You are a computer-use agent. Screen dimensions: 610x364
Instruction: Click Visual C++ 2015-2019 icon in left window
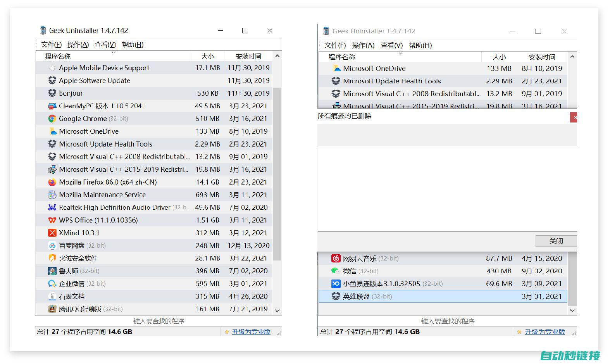click(52, 169)
